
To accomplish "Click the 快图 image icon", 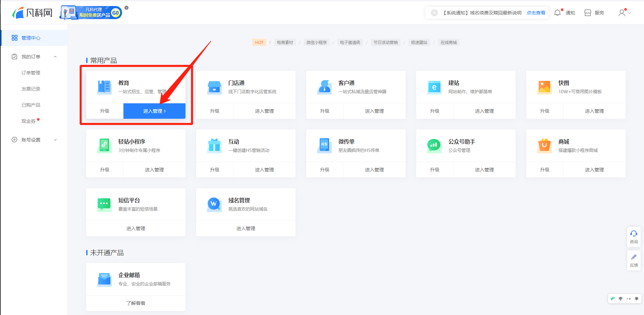I will click(544, 87).
